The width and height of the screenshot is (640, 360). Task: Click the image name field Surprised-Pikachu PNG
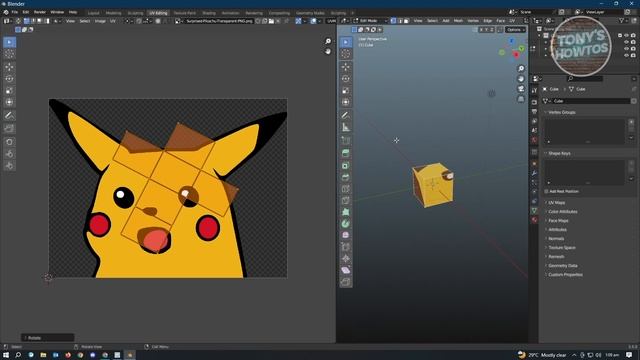coord(219,21)
